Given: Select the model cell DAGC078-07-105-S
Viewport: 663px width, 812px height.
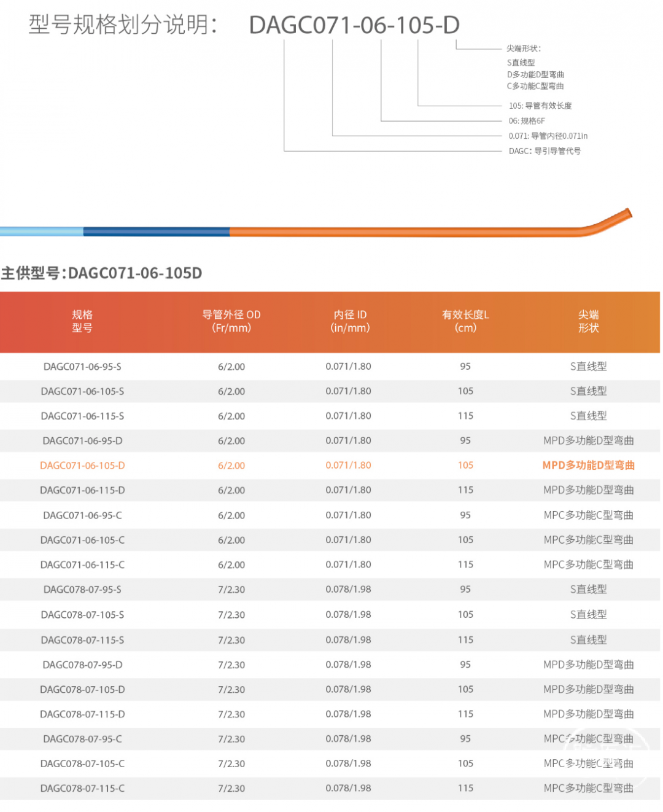Looking at the screenshot, I should coord(82,615).
